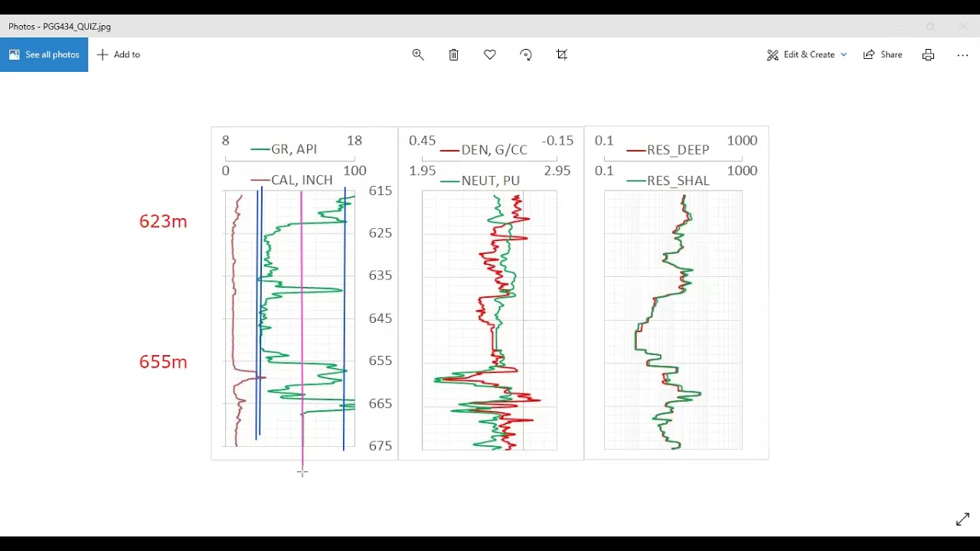This screenshot has width=980, height=551.
Task: Select the crop tool
Action: click(x=562, y=54)
